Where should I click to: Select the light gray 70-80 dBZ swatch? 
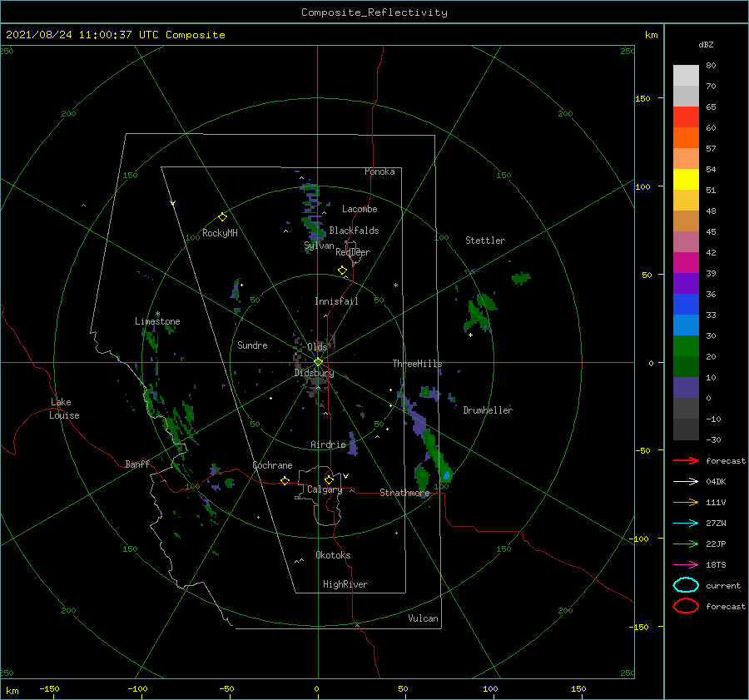coord(686,76)
